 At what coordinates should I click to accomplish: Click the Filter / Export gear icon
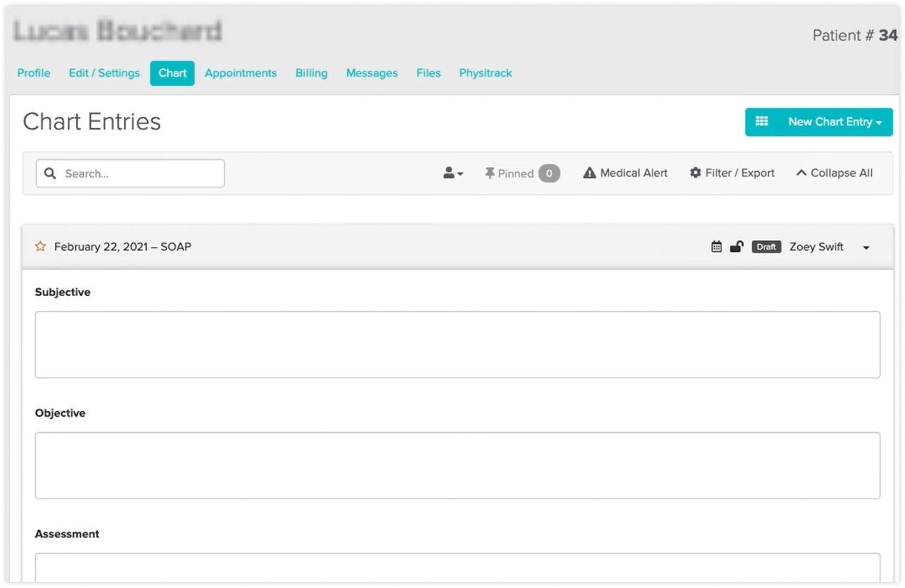click(696, 173)
